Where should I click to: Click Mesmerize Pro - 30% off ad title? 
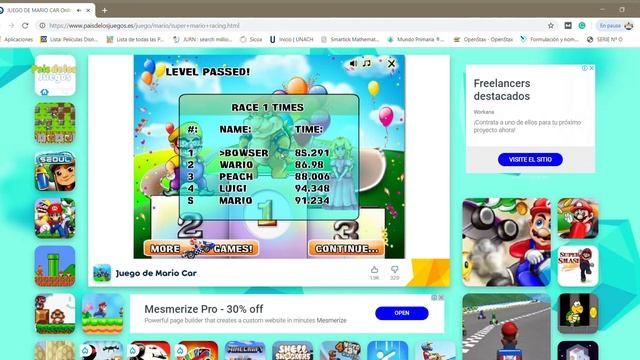tap(204, 309)
